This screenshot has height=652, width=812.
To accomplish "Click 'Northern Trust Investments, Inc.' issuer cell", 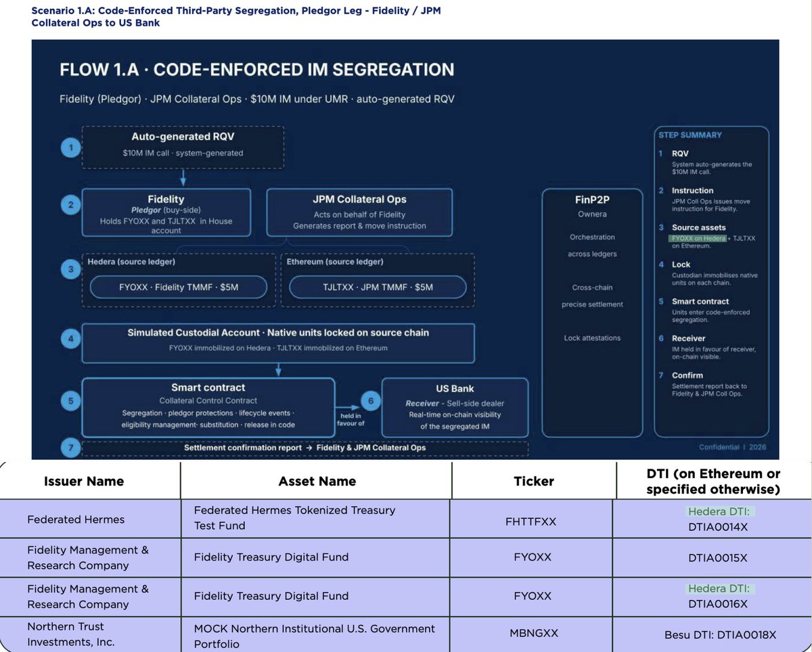I will click(71, 634).
